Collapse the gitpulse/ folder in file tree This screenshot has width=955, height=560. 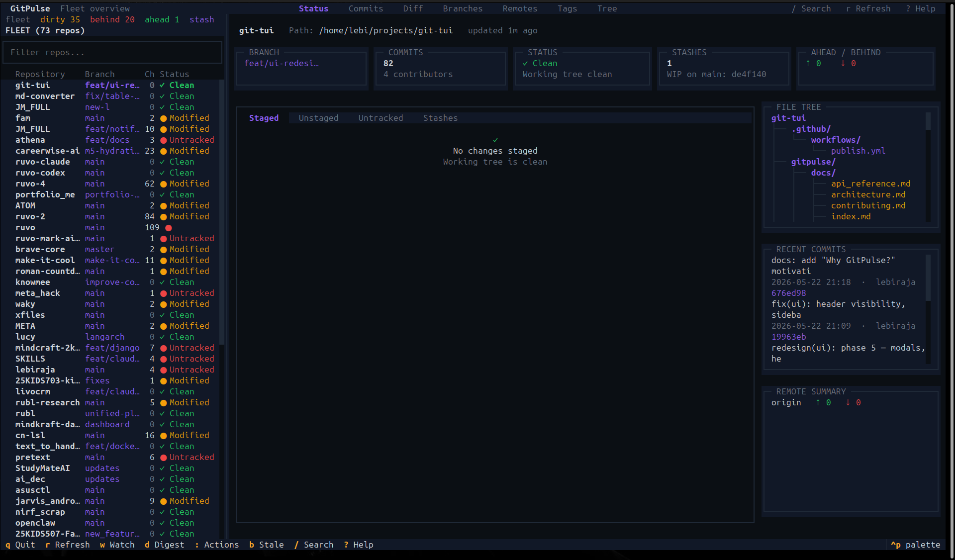[813, 162]
